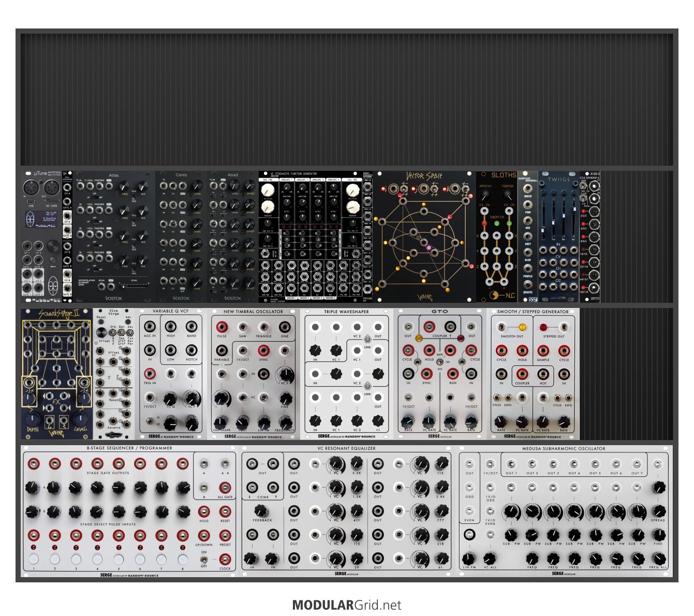
Task: Click the sequencer ALL GATE output jack
Action: [225, 488]
